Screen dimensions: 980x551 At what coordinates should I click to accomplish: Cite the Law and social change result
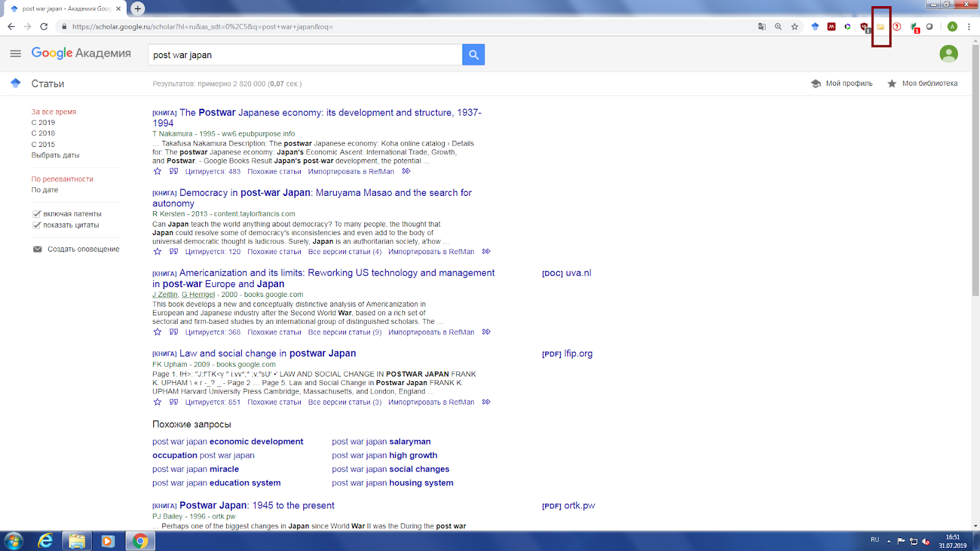pyautogui.click(x=173, y=402)
